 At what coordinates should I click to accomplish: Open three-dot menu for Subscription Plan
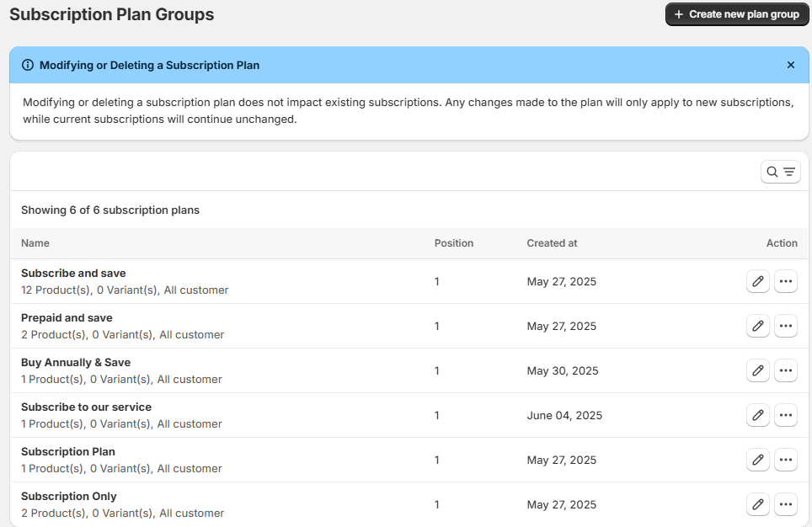coord(785,460)
